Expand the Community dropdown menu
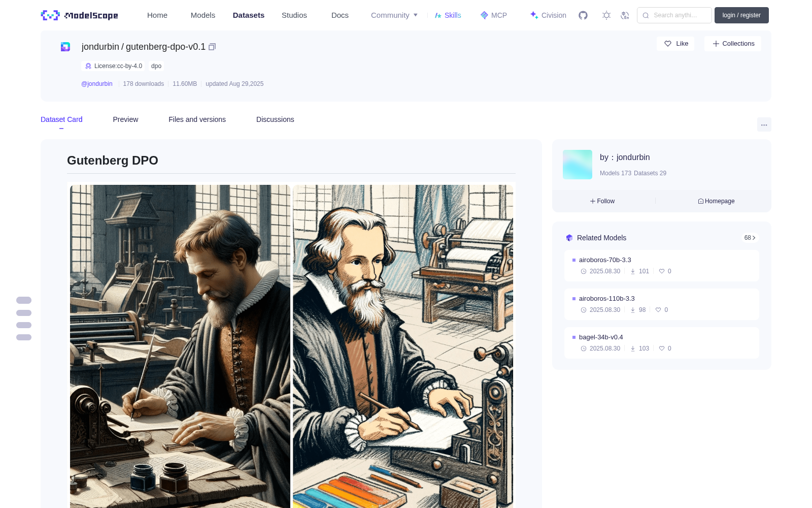The image size is (812, 508). point(394,15)
